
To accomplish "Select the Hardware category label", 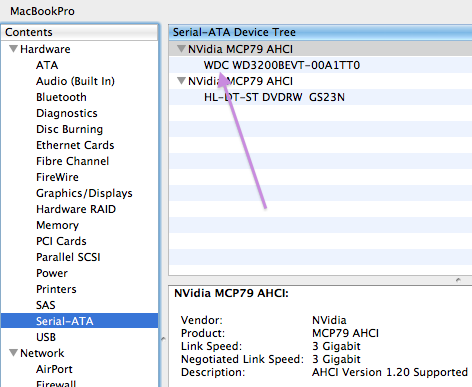I will 45,49.
